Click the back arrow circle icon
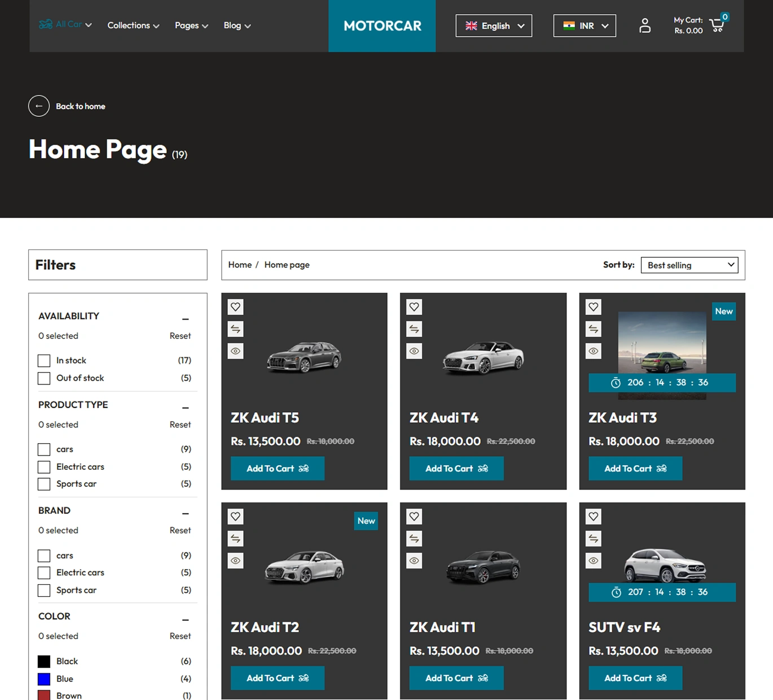The width and height of the screenshot is (773, 700). [39, 106]
